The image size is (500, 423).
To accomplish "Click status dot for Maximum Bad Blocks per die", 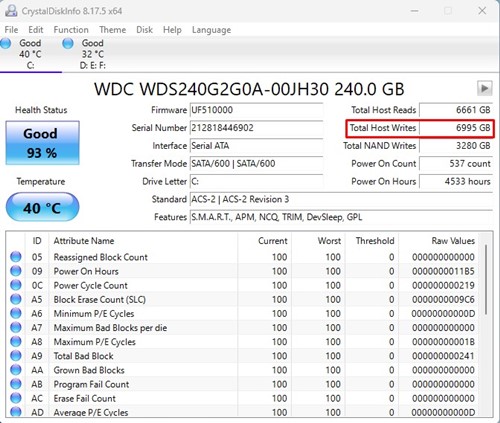I will (x=16, y=327).
